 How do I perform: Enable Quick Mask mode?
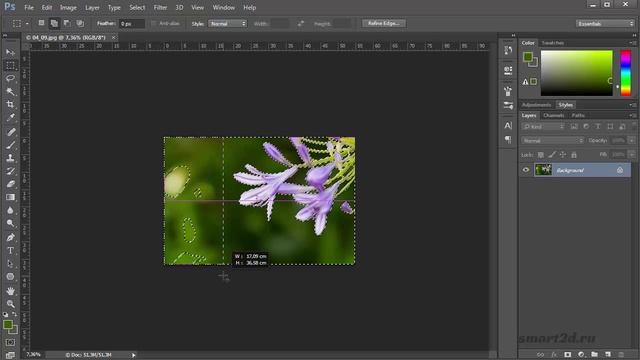pos(11,342)
